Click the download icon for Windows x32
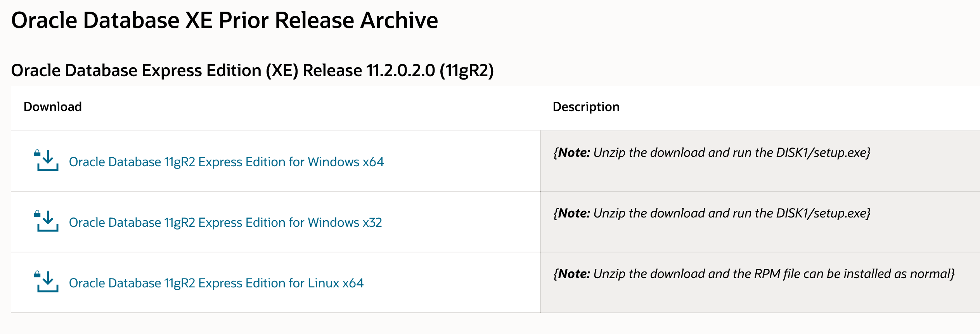 pyautogui.click(x=48, y=221)
